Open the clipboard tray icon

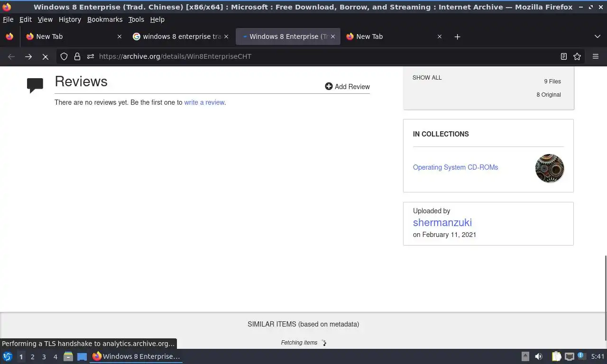pos(557,356)
